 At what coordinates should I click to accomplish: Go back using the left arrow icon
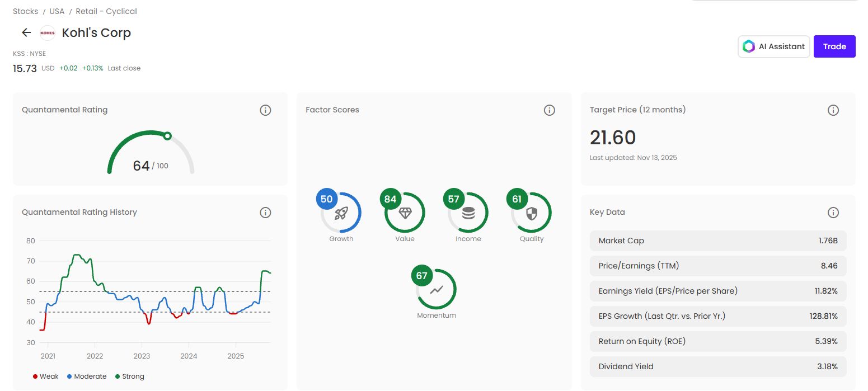[x=26, y=33]
